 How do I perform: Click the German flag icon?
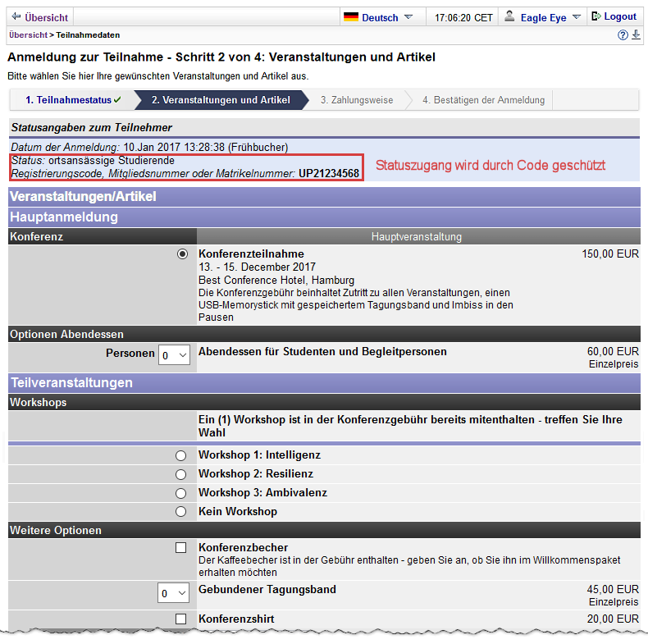click(x=351, y=17)
